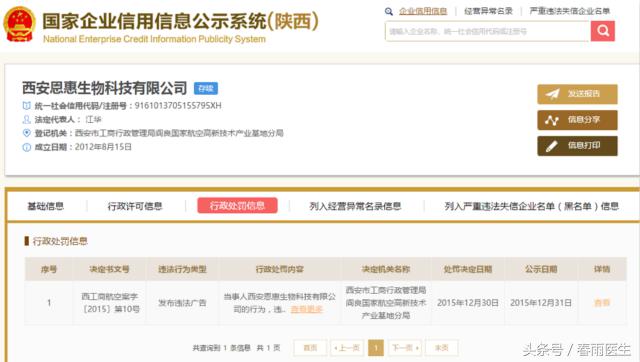Screen dimensions: 640x362
Task: Click the 信息打印 button
Action: [577, 146]
